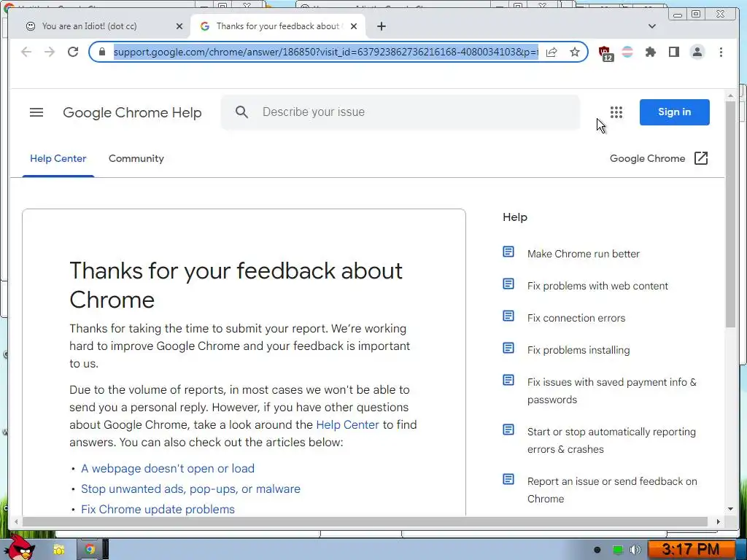Open Report an issue or send feedback
The image size is (747, 560).
pyautogui.click(x=612, y=490)
